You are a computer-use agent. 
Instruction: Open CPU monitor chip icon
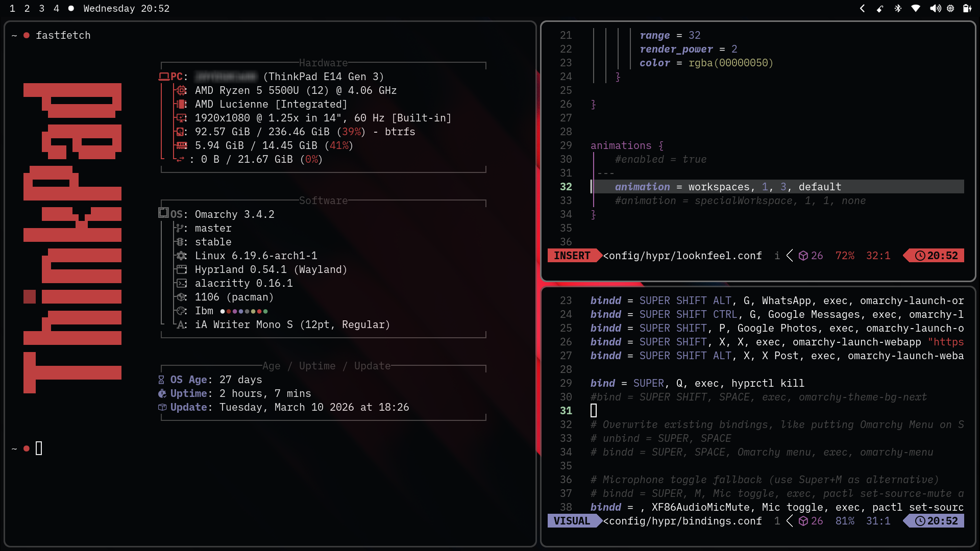coord(950,8)
